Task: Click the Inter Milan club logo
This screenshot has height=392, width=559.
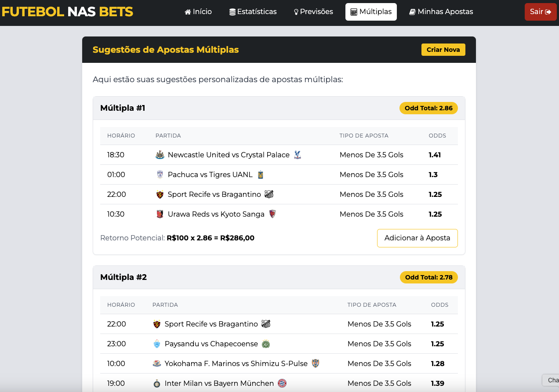Action: pyautogui.click(x=157, y=383)
